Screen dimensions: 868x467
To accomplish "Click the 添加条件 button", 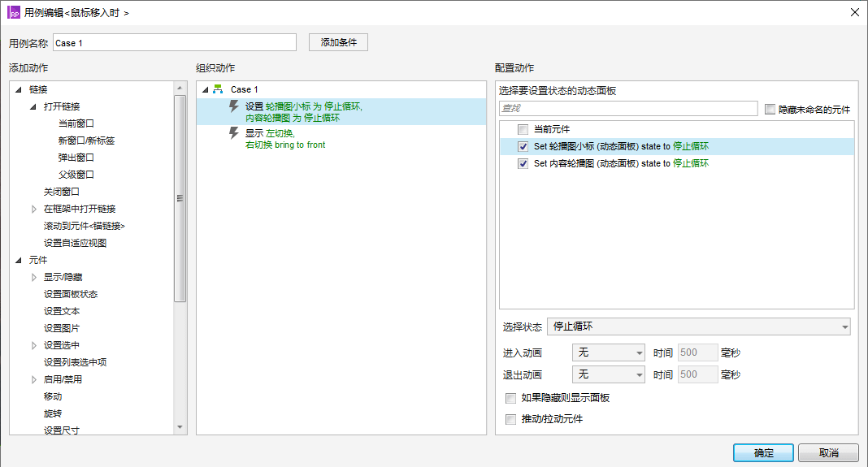I will 338,42.
